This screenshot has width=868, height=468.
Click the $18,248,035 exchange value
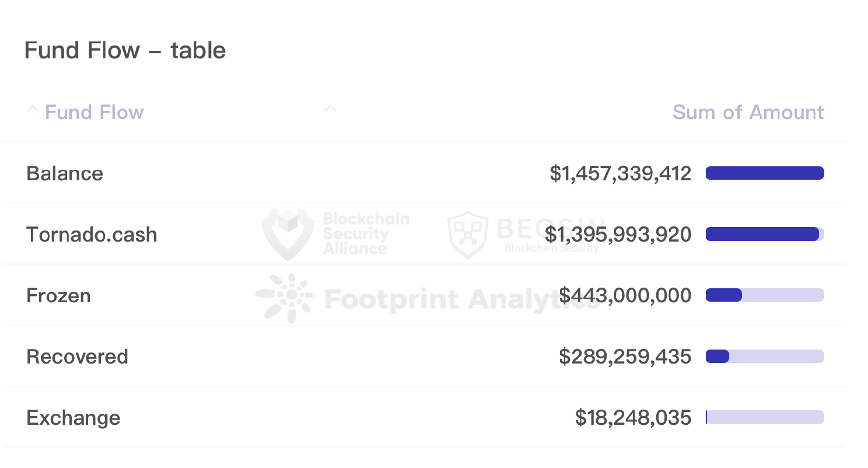click(633, 418)
